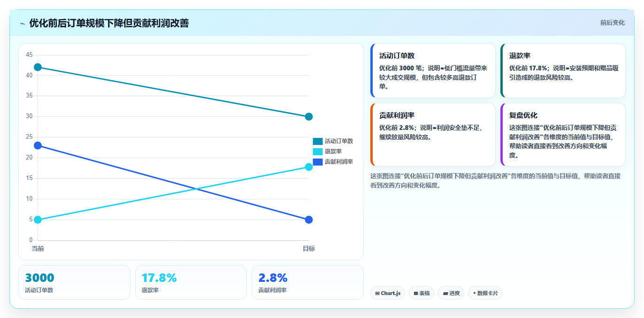Click the 贡献利润率 label under 2.8%
Screen dimensions: 644x318
272,290
